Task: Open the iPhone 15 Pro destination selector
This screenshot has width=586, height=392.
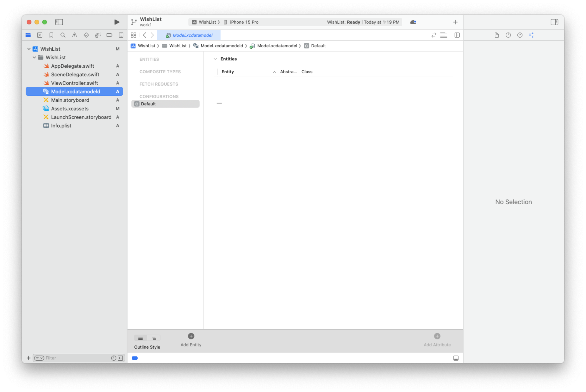Action: 244,22
